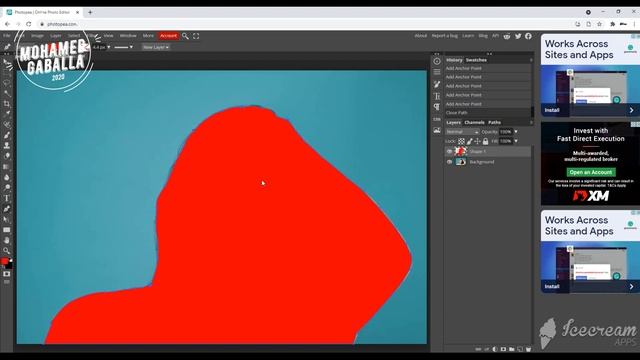Click the fullscreen icon in menu bar
The image size is (640, 360).
[x=196, y=36]
